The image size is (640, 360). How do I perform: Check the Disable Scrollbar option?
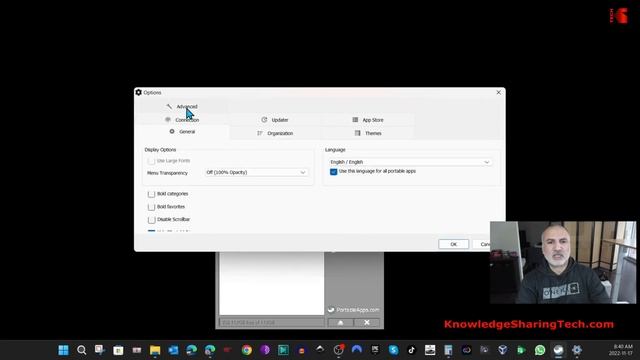(151, 220)
